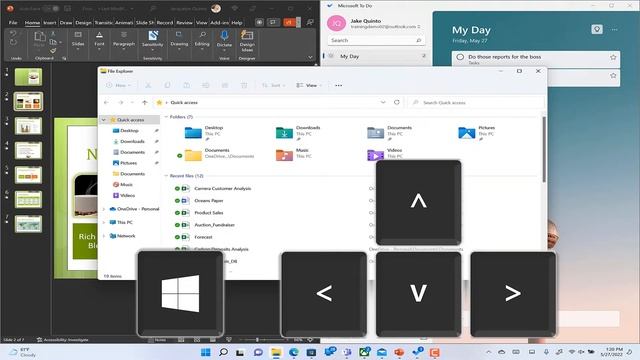Viewport: 640px width, 360px height.
Task: Click the suggestions lightbulb icon in To Do
Action: point(597,29)
